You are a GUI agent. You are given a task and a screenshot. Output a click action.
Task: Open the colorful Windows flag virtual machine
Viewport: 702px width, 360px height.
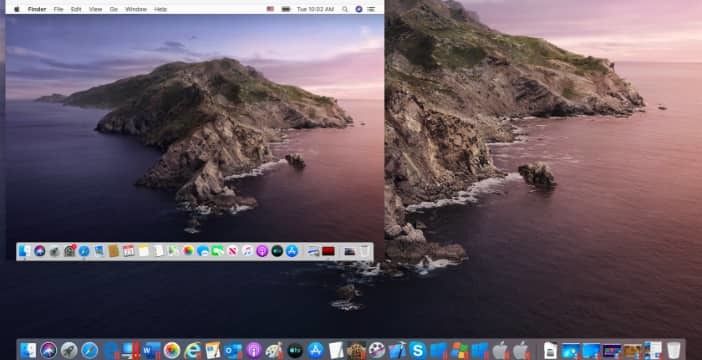(459, 350)
